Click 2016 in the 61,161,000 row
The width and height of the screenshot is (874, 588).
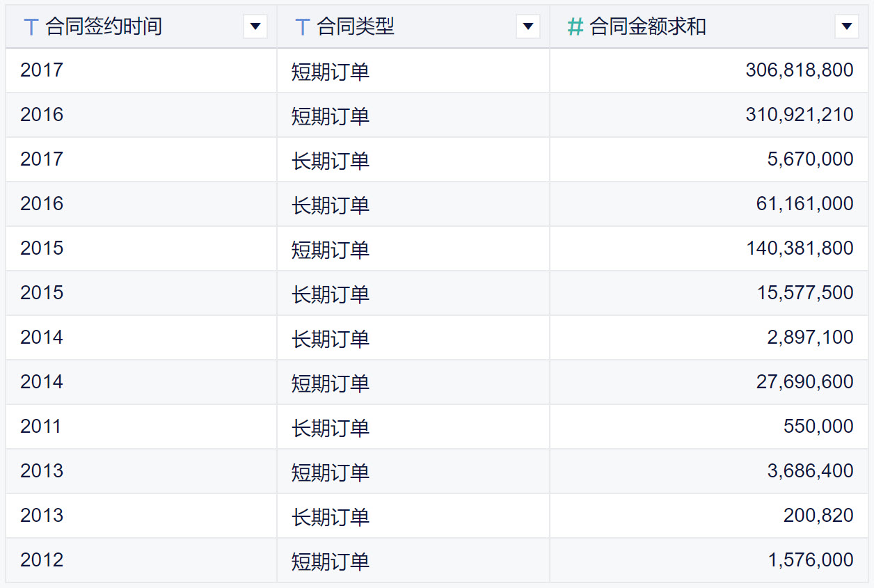42,204
